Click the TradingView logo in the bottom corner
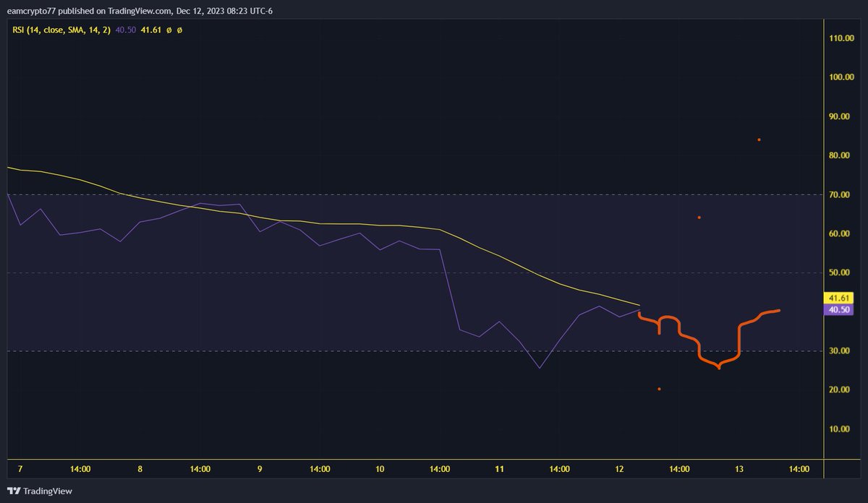Viewport: 868px width, 503px height. point(39,491)
